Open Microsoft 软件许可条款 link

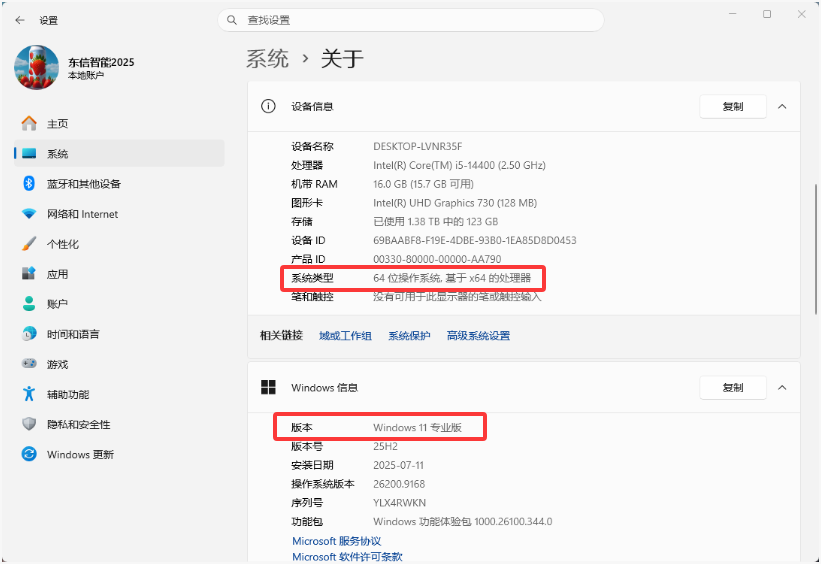pyautogui.click(x=347, y=557)
